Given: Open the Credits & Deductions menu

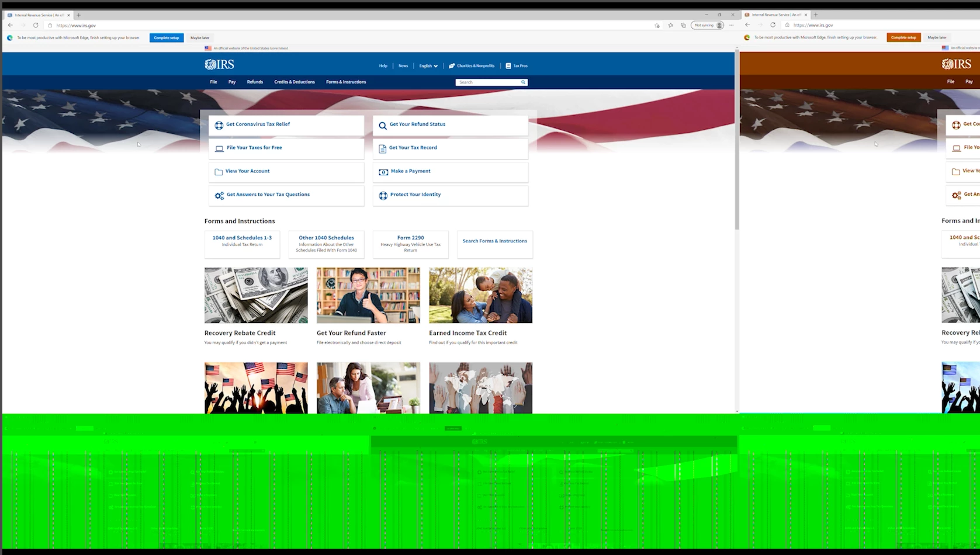Looking at the screenshot, I should tap(295, 82).
